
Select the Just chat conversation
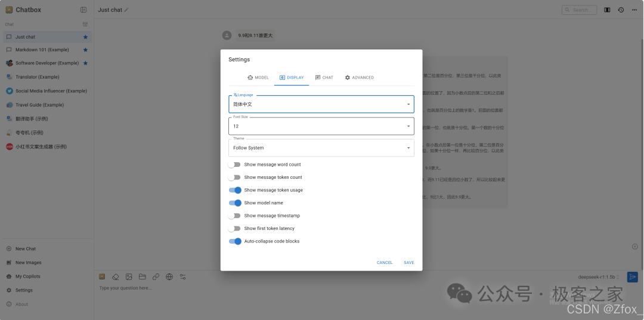[47, 37]
